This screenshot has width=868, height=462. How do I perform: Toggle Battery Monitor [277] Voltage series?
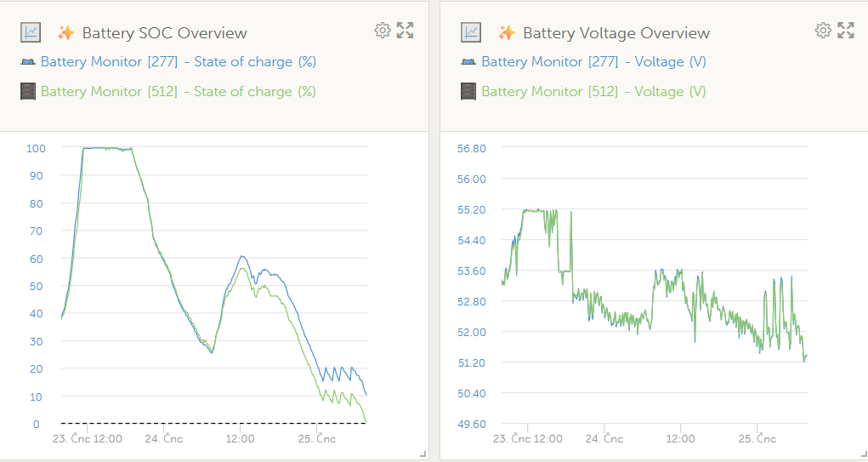tap(593, 62)
